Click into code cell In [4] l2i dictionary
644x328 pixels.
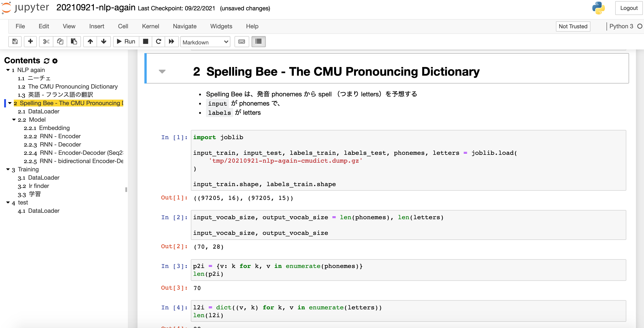click(x=408, y=311)
